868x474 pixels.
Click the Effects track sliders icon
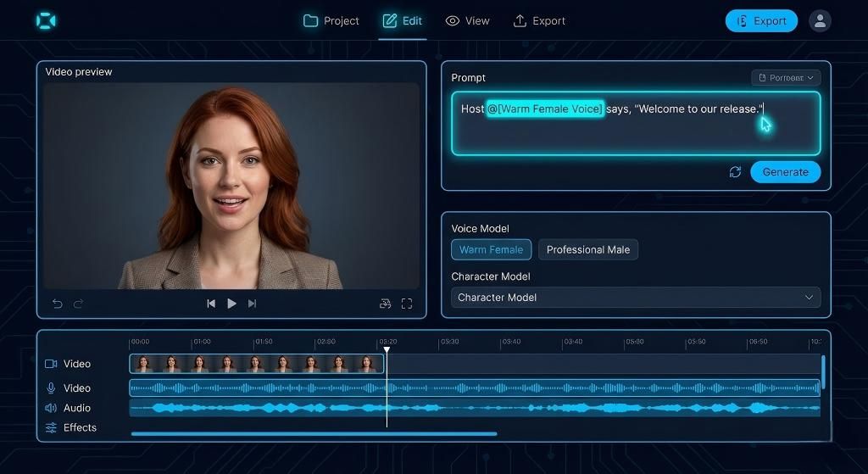pos(51,427)
